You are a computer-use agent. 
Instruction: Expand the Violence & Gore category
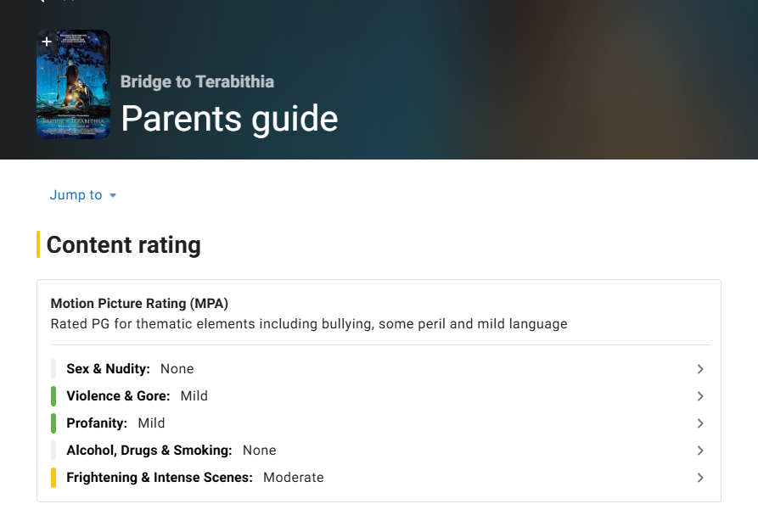click(118, 396)
